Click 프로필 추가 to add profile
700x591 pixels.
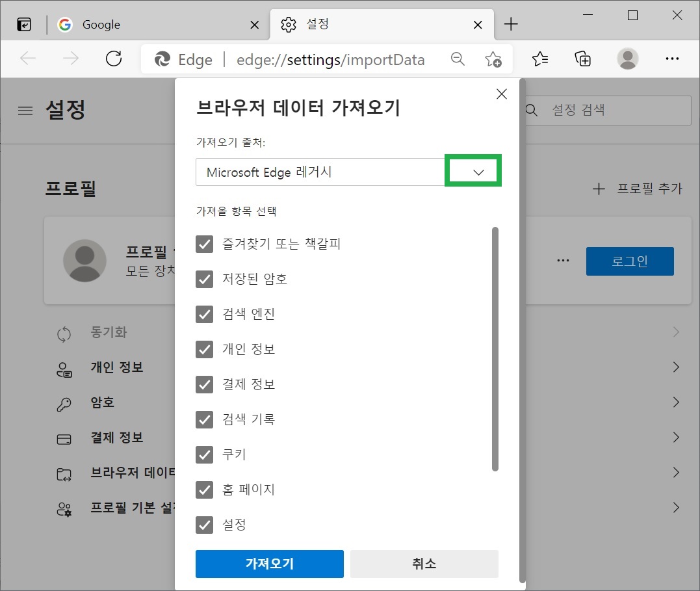638,189
